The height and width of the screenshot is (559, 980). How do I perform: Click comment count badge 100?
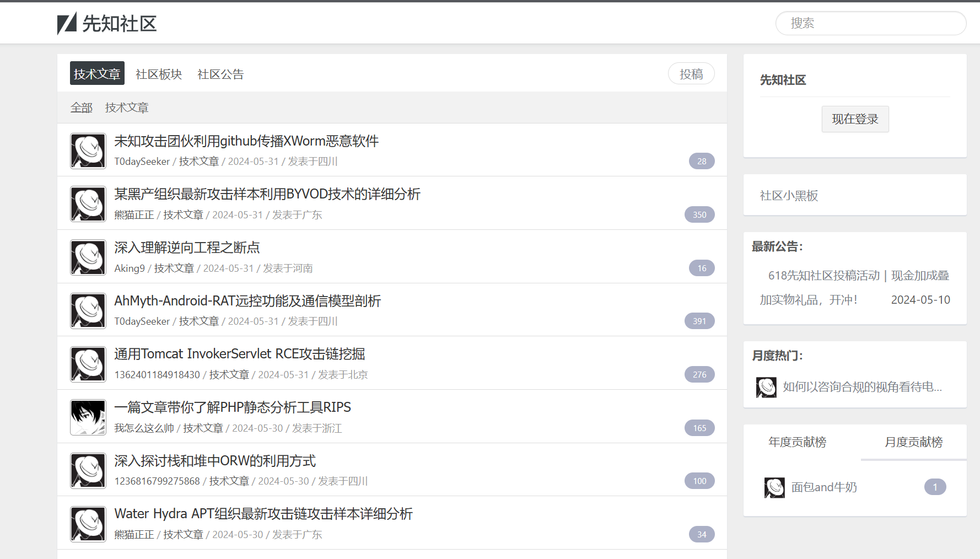699,481
